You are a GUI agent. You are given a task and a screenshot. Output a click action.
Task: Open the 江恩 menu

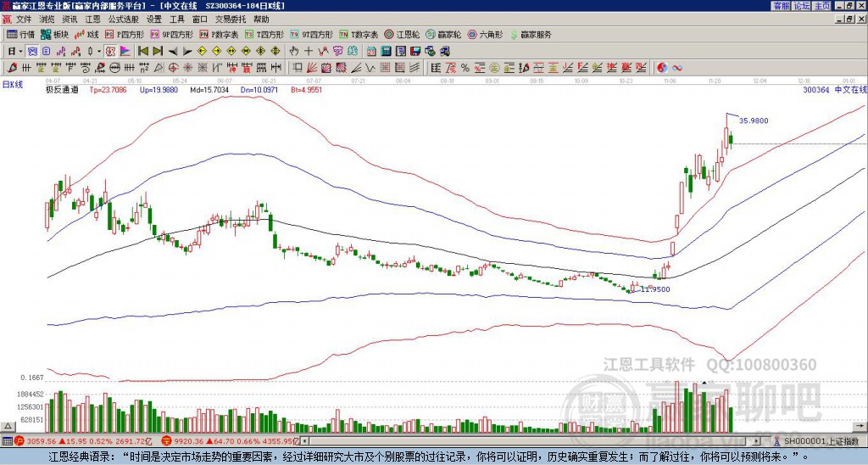point(92,20)
